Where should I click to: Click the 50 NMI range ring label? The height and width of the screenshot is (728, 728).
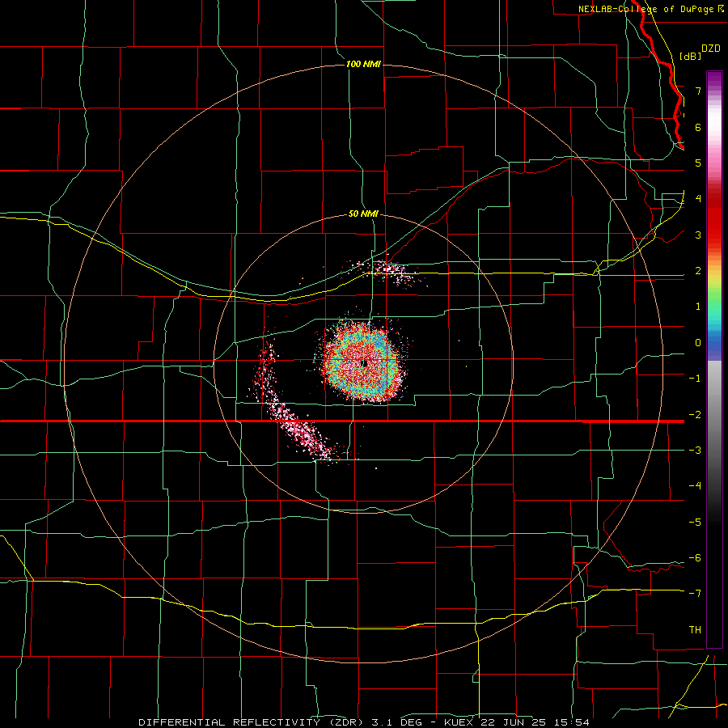363,214
